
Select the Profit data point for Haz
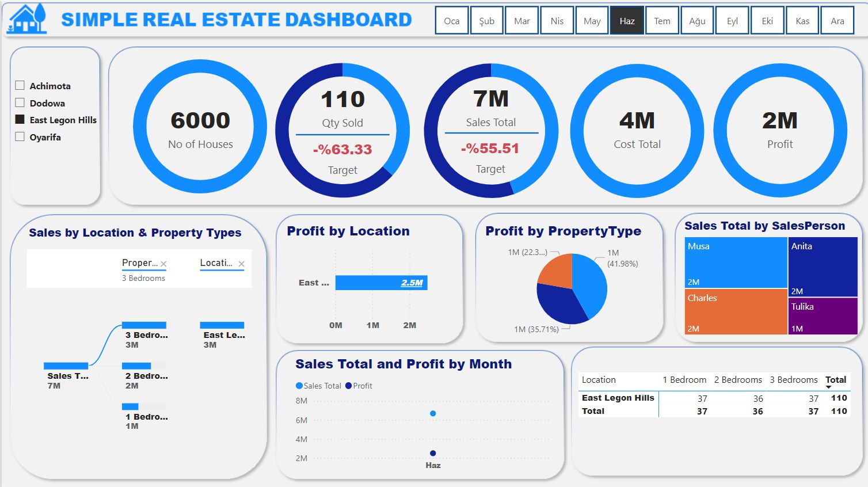pyautogui.click(x=433, y=453)
